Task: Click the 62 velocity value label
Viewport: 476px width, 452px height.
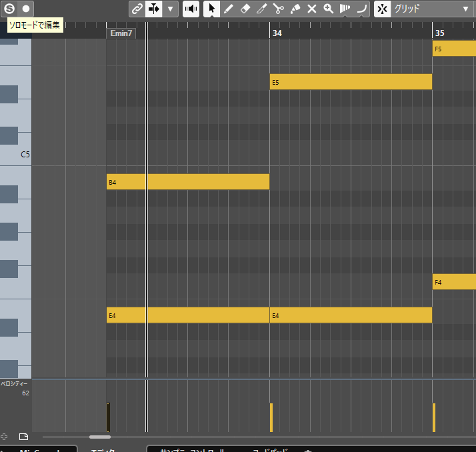Action: 25,393
